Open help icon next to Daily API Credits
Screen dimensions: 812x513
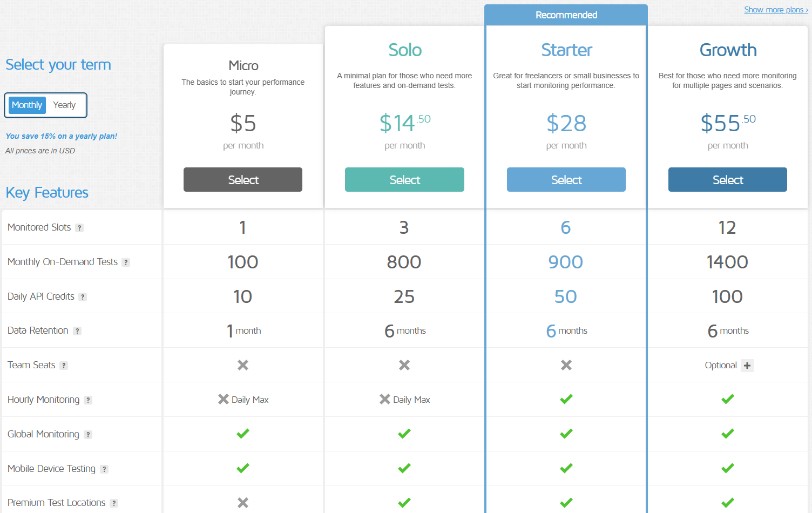(x=83, y=297)
